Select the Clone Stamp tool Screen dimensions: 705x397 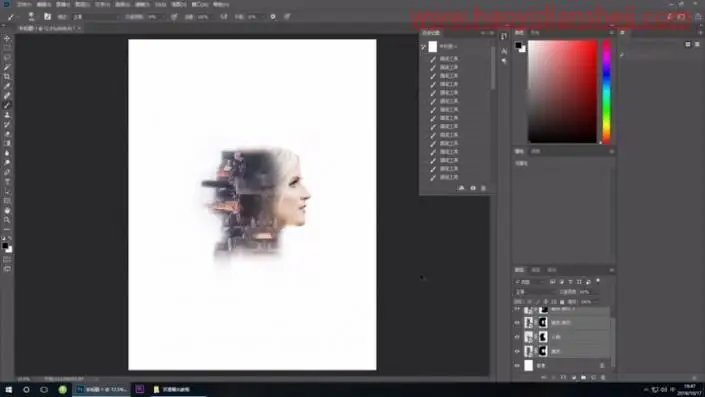tap(7, 115)
